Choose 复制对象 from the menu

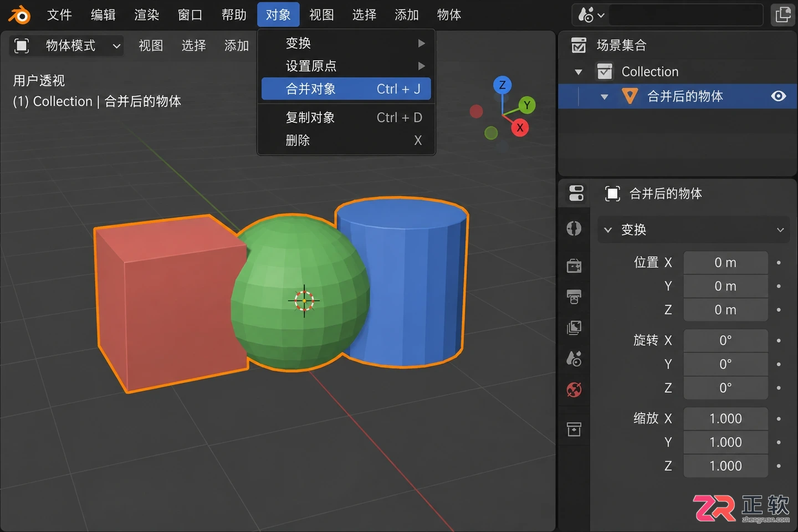(x=346, y=117)
